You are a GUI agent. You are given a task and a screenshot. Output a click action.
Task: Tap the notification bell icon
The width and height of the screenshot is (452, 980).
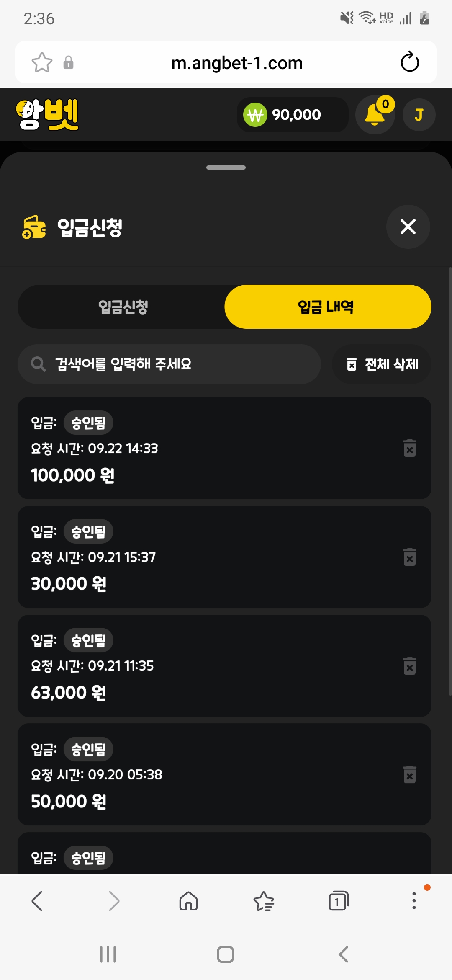point(375,114)
